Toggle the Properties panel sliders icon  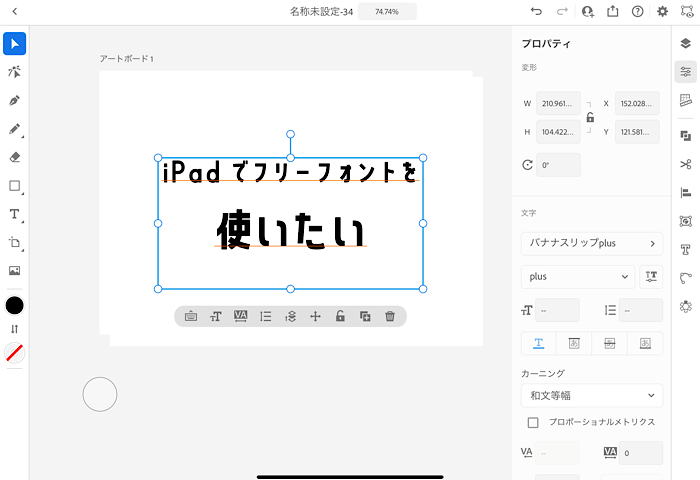[686, 71]
